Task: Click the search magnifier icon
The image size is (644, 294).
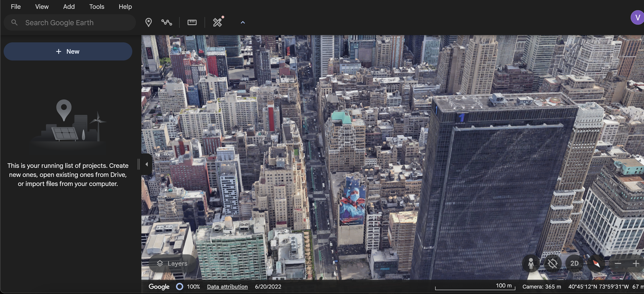Action: 14,22
